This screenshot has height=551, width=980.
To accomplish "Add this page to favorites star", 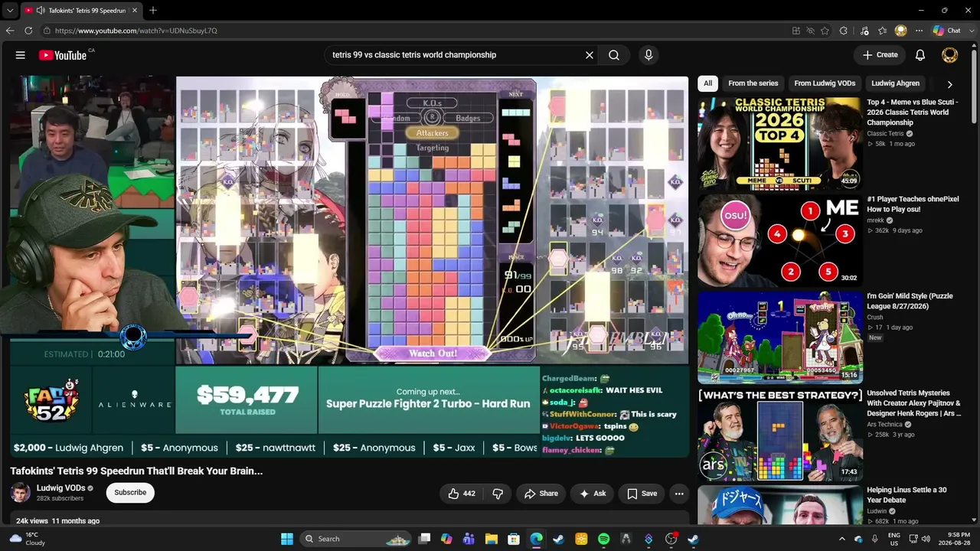I will click(x=825, y=31).
